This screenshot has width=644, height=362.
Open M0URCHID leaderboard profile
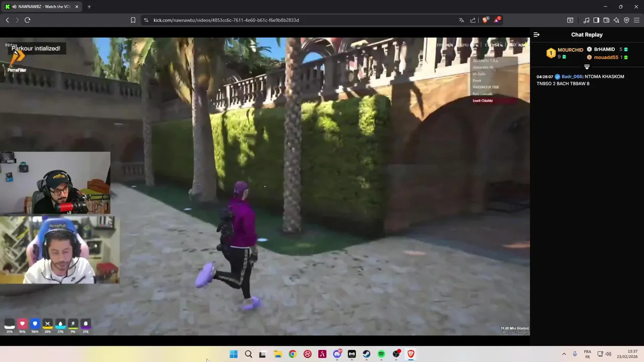570,50
